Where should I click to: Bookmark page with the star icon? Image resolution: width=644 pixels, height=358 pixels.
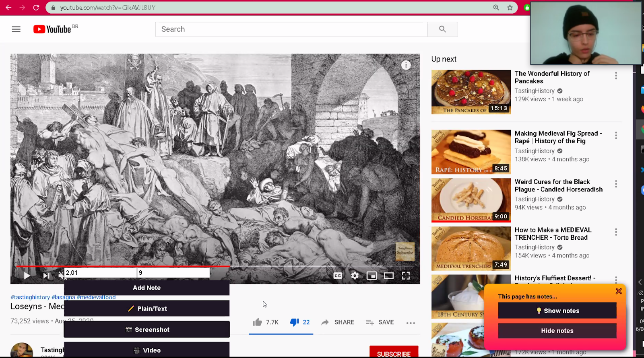(x=510, y=7)
